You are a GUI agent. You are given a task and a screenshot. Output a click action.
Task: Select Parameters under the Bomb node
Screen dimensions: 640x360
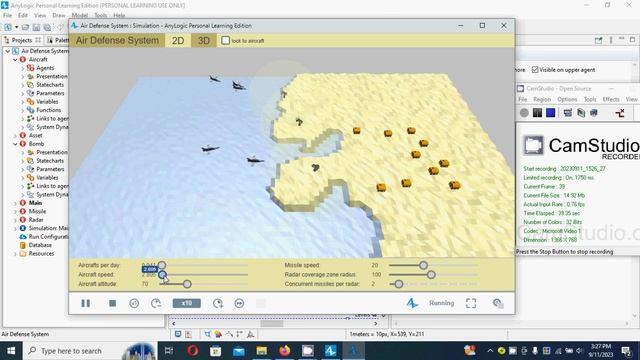pos(50,169)
